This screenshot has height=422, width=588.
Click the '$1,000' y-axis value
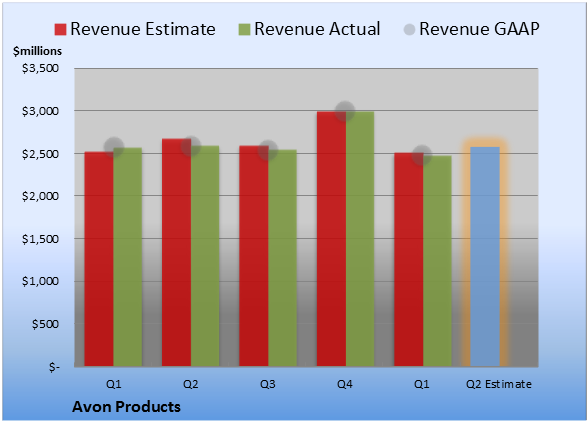[40, 281]
